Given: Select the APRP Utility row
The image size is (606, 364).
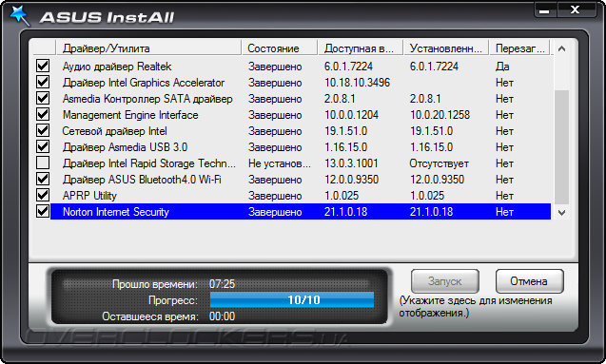Looking at the screenshot, I should tap(301, 196).
